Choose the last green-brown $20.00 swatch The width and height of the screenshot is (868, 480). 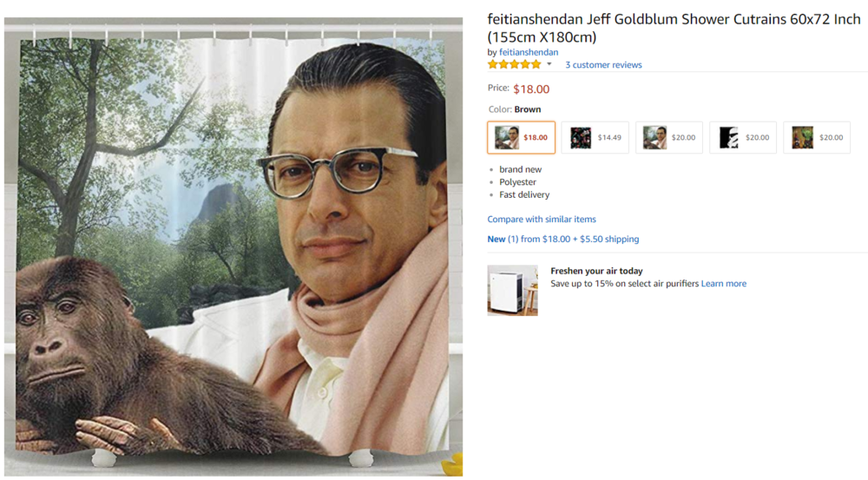[817, 137]
